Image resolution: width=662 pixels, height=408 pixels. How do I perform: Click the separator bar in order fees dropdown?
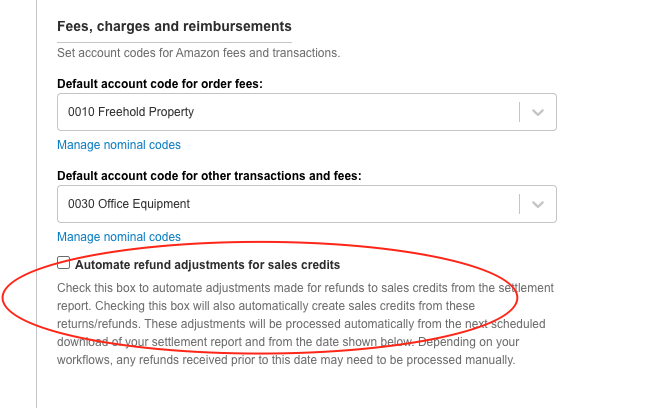(x=520, y=113)
